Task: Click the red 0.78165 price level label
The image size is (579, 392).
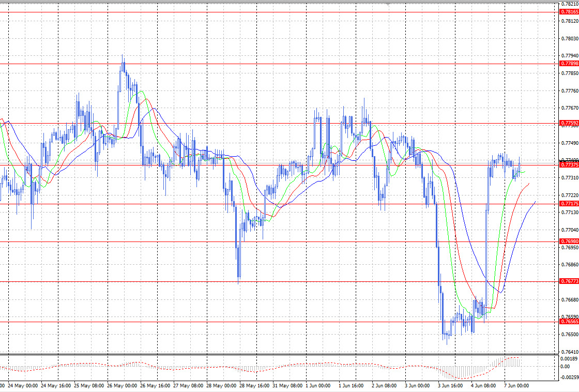Action: click(569, 12)
